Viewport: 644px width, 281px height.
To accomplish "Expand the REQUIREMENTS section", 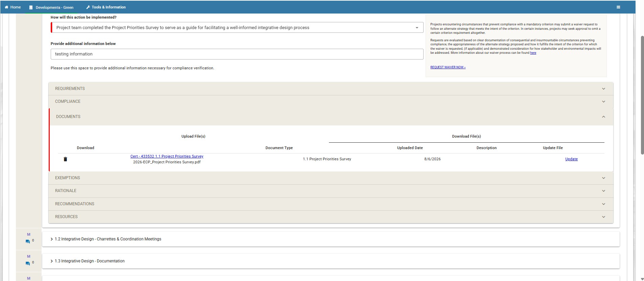I will [x=331, y=89].
